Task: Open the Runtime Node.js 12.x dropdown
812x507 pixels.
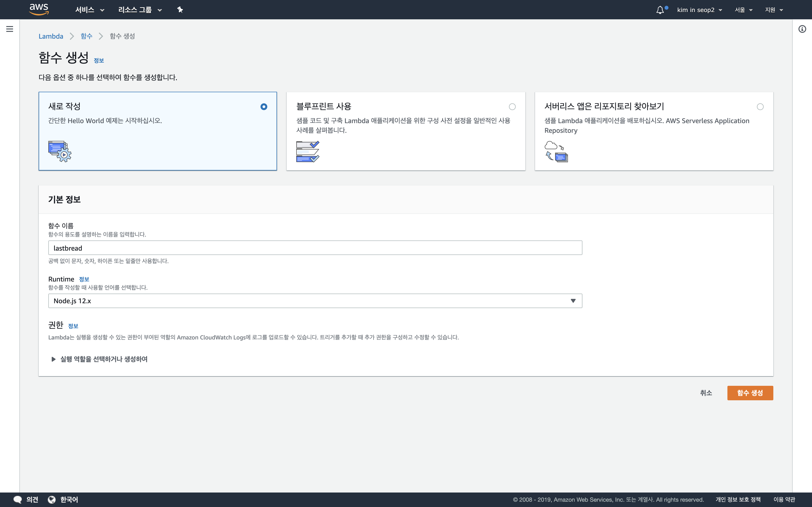Action: click(x=315, y=301)
